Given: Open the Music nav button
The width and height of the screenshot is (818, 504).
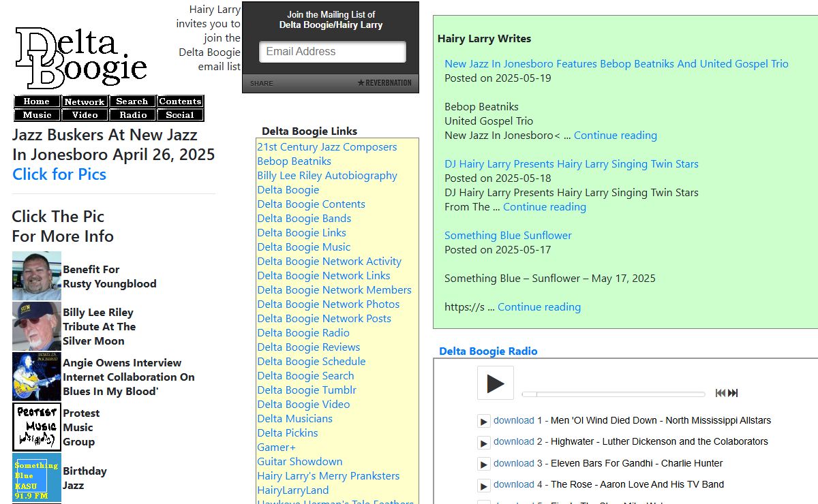Looking at the screenshot, I should point(37,115).
